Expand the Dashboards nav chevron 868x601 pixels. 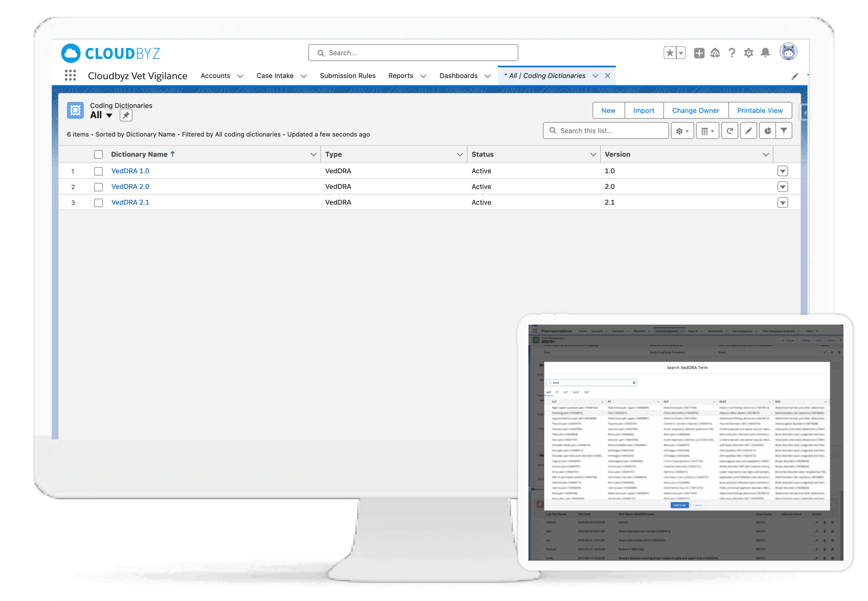tap(488, 76)
